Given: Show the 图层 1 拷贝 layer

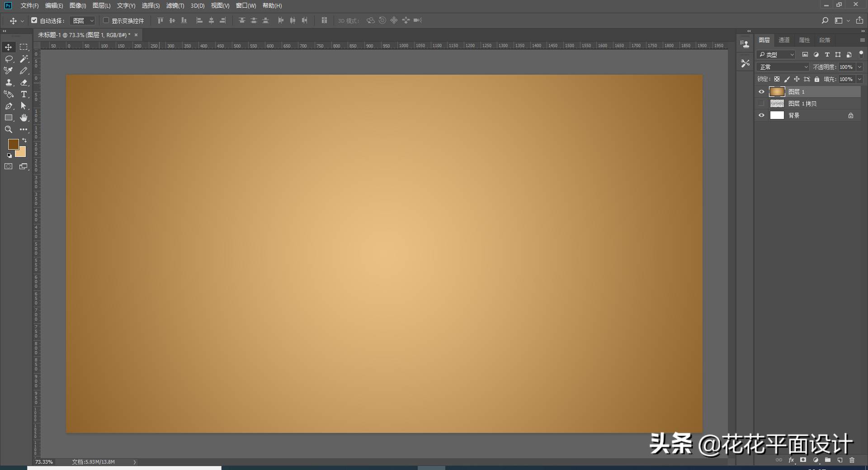Looking at the screenshot, I should click(x=761, y=104).
